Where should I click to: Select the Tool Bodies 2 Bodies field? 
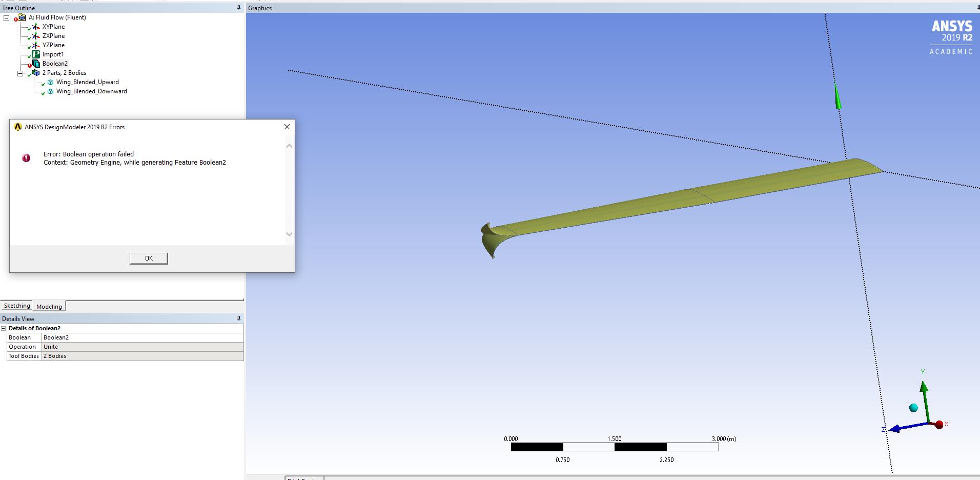pyautogui.click(x=142, y=356)
